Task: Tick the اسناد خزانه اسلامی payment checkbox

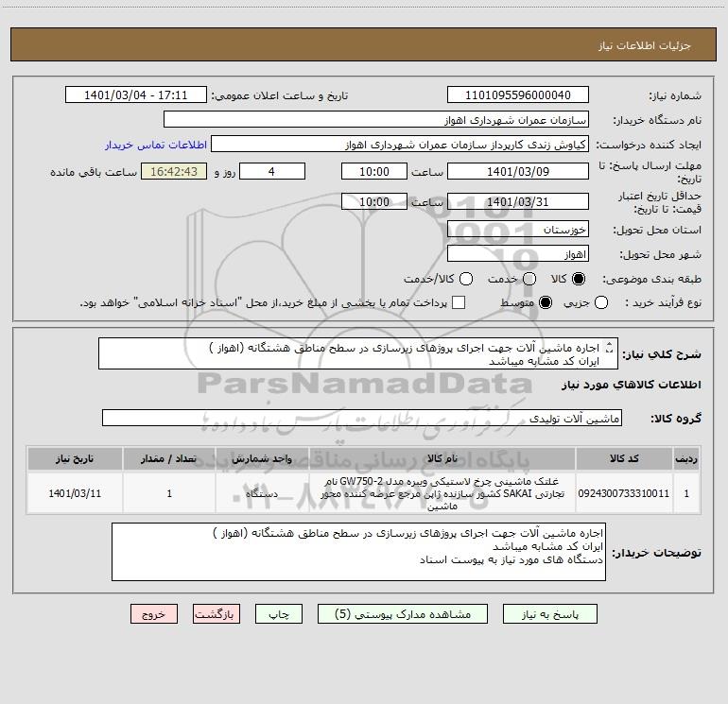Action: point(459,302)
